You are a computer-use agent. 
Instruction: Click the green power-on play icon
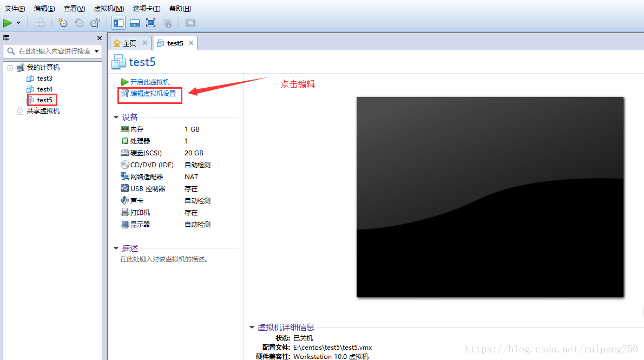(x=8, y=23)
